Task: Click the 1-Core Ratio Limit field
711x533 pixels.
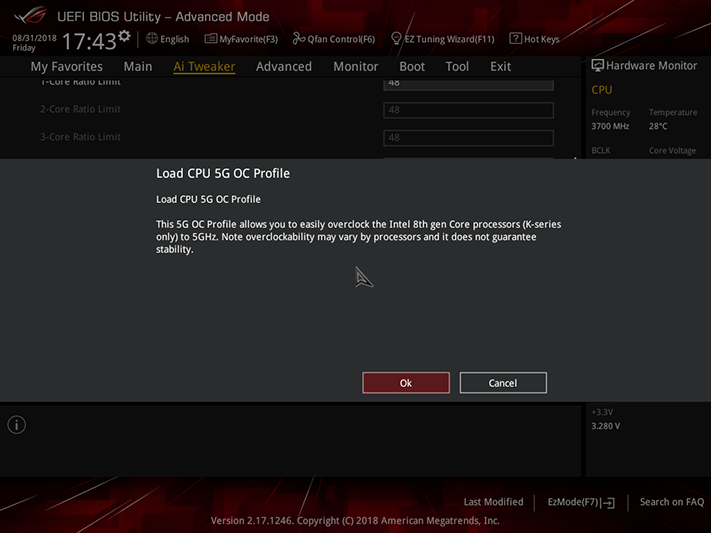Action: tap(468, 84)
